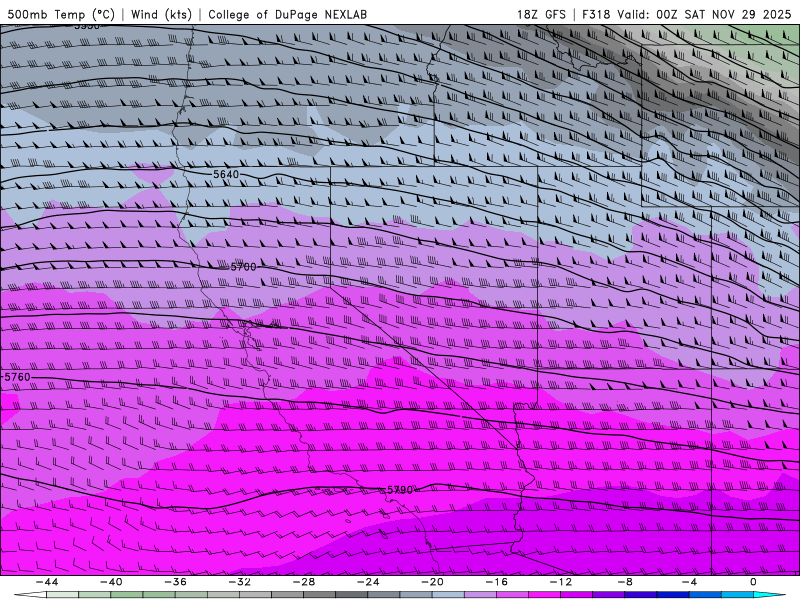Click the 5790 height contour label

tap(399, 490)
